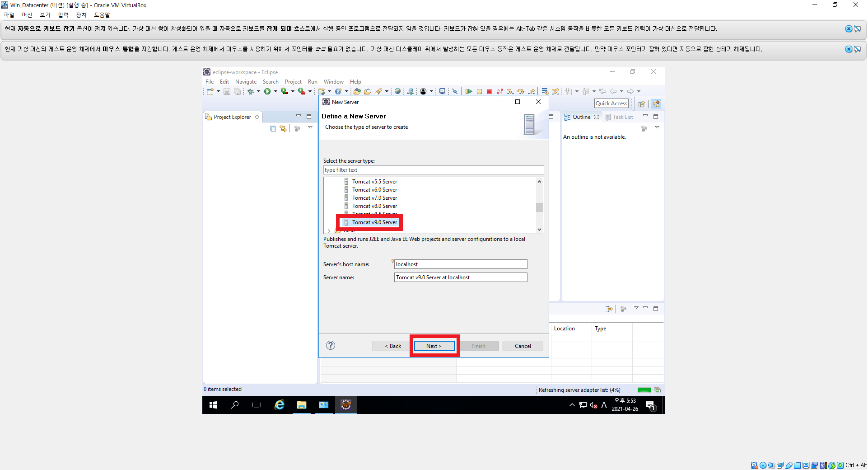The image size is (868, 470).
Task: Click the New wizard toolbar icon
Action: pos(210,91)
